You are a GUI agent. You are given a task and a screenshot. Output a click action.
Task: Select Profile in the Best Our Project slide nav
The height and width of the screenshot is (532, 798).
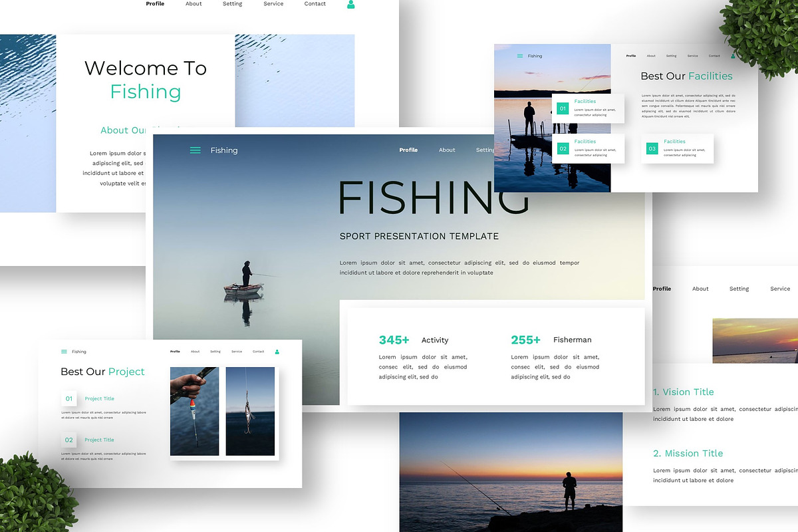click(175, 352)
